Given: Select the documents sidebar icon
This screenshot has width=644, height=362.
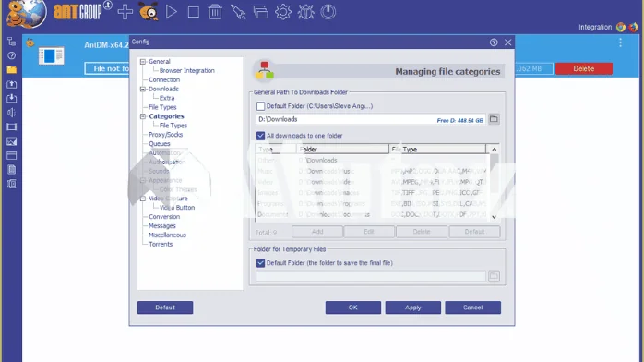Looking at the screenshot, I should [11, 169].
